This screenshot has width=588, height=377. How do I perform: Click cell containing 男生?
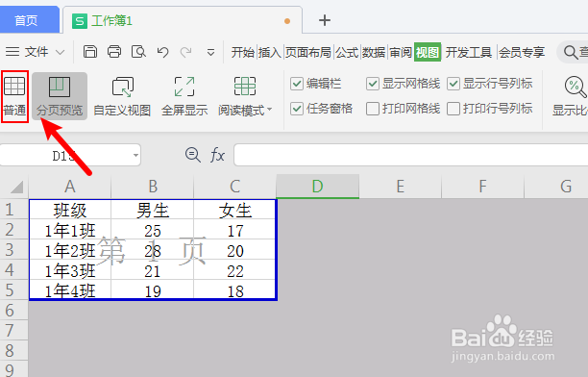[152, 210]
